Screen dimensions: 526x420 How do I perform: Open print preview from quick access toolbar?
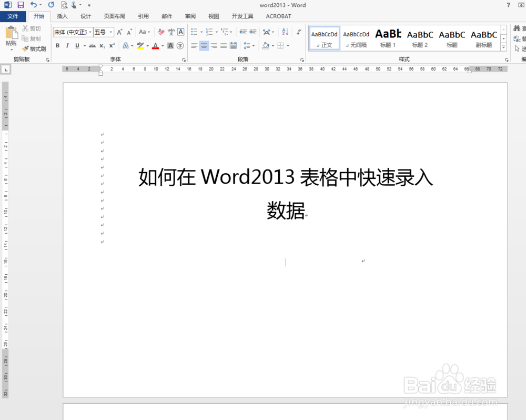64,5
